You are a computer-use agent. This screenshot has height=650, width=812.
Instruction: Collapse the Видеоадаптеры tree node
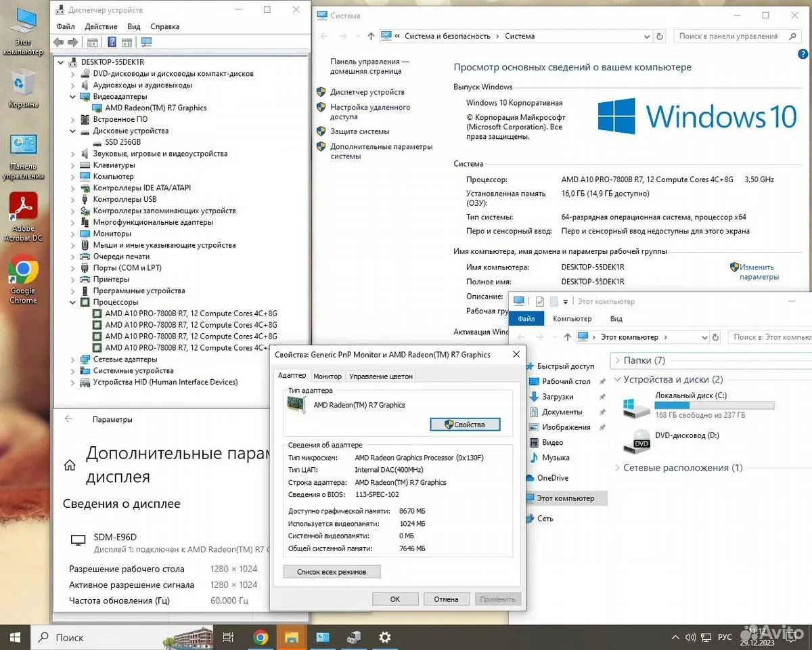pos(72,97)
